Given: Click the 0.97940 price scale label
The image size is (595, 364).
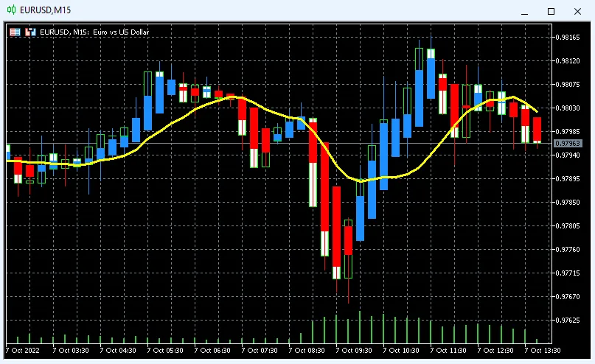Looking at the screenshot, I should pyautogui.click(x=568, y=155).
